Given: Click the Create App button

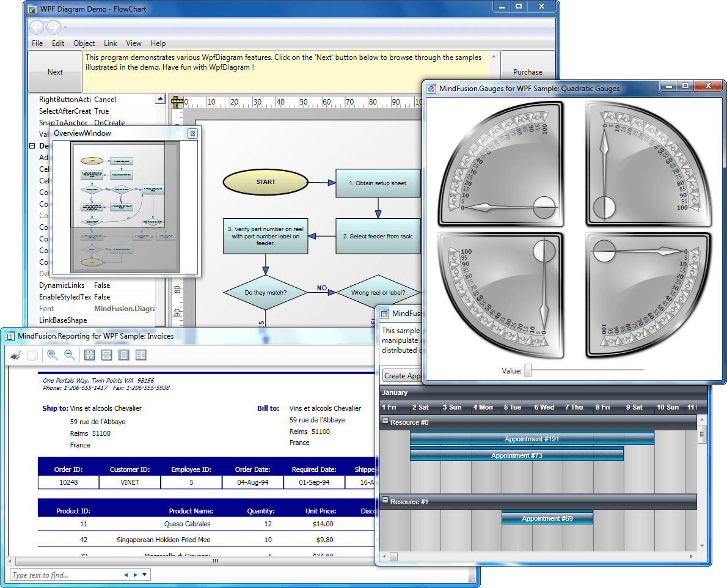Looking at the screenshot, I should (x=402, y=376).
